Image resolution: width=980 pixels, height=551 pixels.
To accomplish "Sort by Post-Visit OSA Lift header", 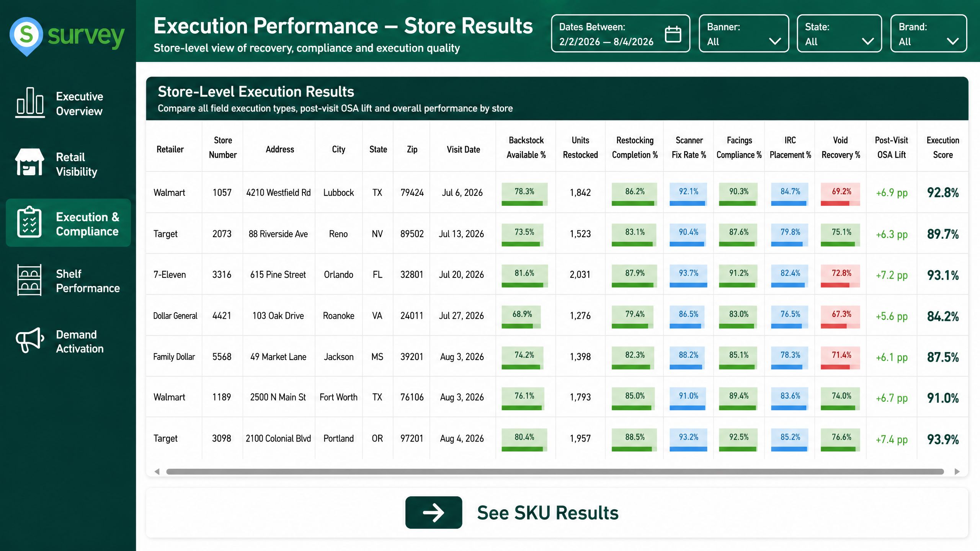I will 891,147.
